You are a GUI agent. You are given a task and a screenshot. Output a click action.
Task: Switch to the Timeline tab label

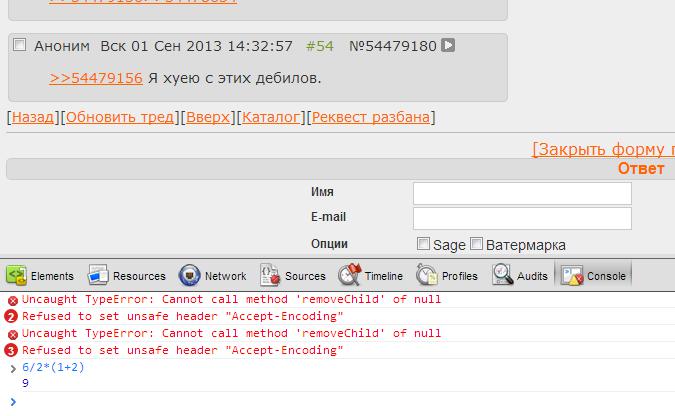click(x=384, y=276)
